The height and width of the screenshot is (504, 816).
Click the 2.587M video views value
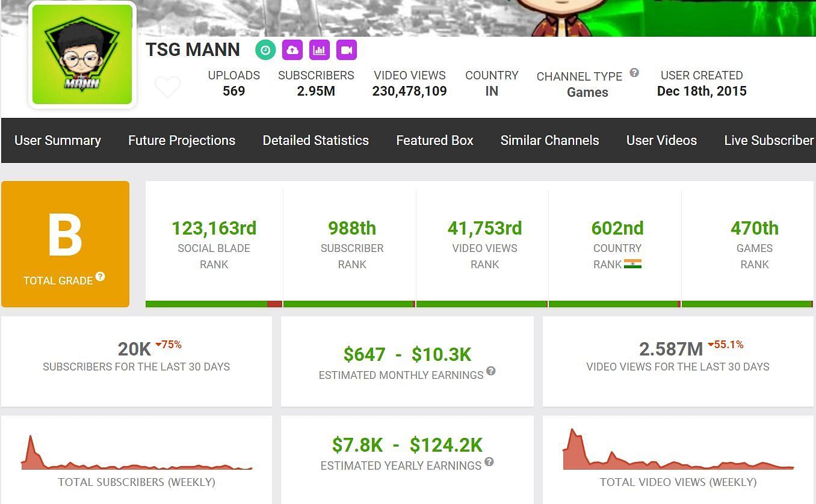[x=671, y=349]
